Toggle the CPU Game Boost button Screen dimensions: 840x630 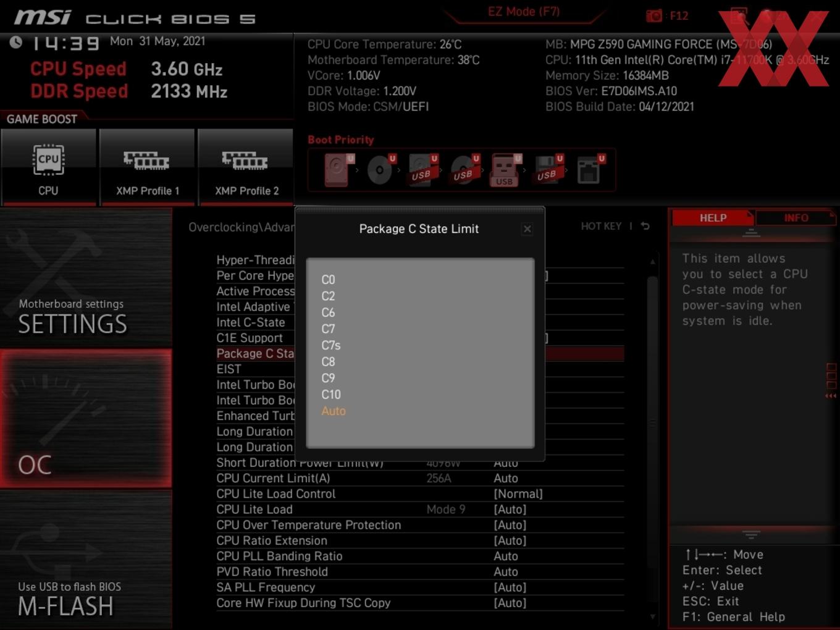[x=48, y=167]
